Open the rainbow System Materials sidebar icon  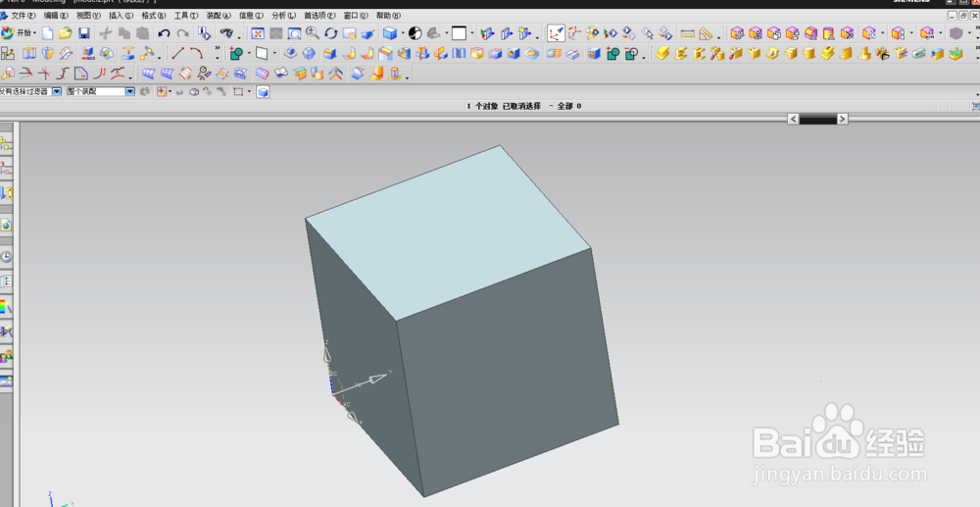(6, 307)
